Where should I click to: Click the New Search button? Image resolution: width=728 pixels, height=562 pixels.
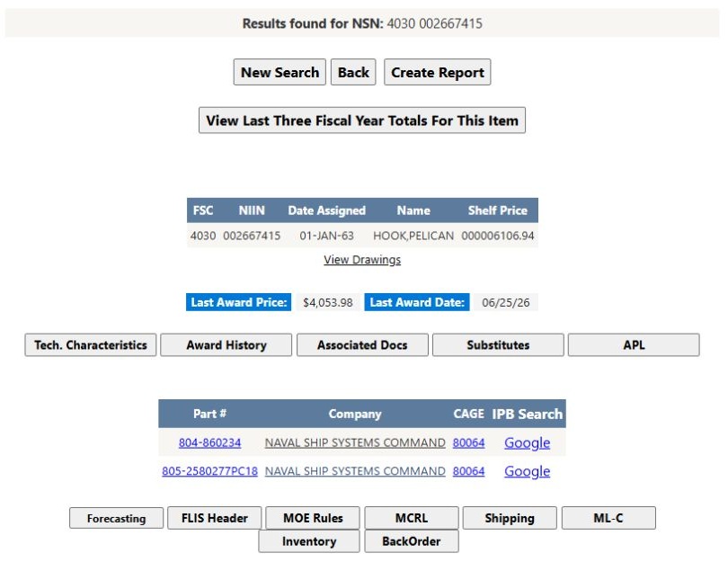coord(280,72)
